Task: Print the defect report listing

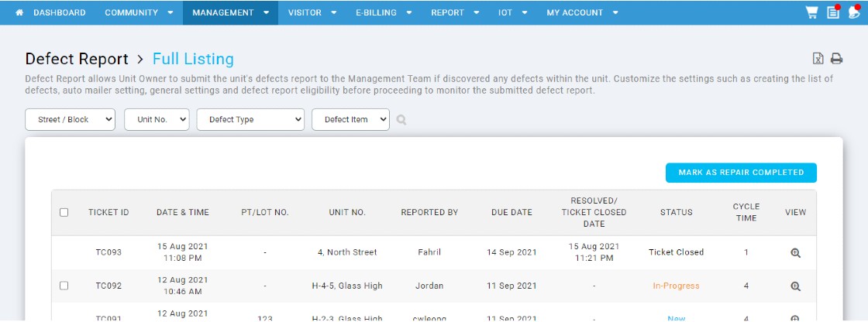Action: click(836, 59)
